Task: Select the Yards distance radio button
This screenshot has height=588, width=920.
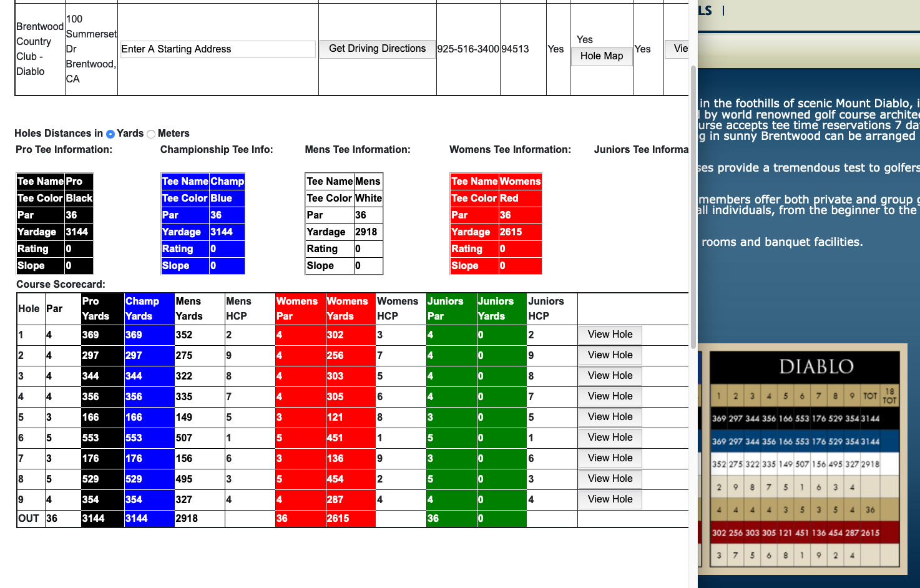Action: 110,134
